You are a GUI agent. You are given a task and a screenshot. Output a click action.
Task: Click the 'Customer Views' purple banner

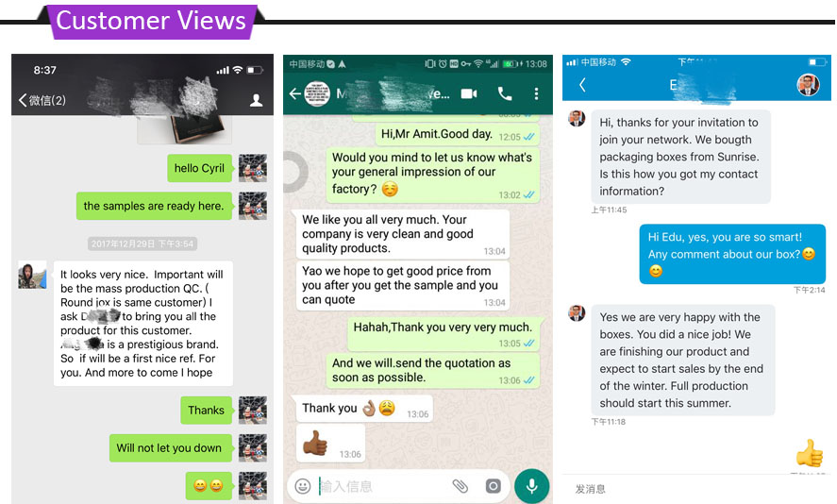(151, 22)
